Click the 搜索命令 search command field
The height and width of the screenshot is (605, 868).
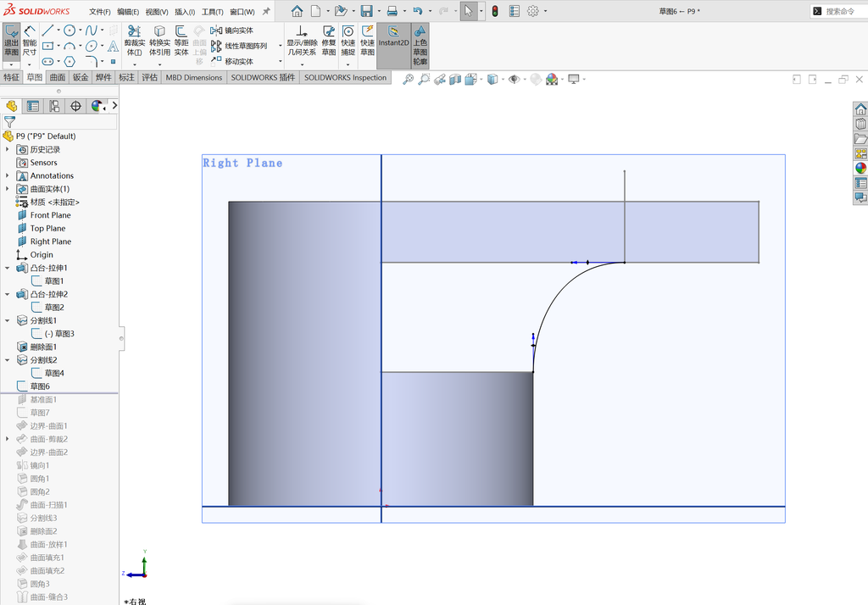pyautogui.click(x=840, y=11)
